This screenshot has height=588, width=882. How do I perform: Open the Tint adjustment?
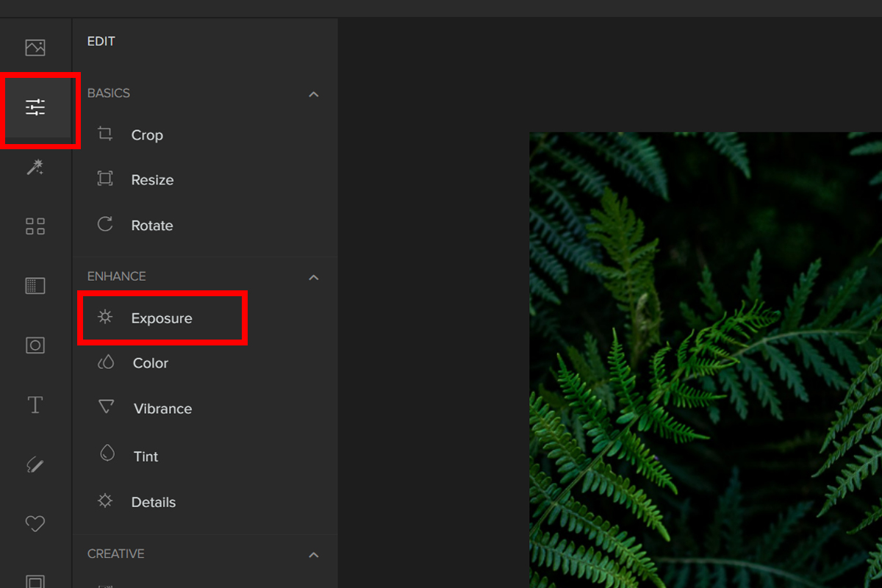point(146,456)
